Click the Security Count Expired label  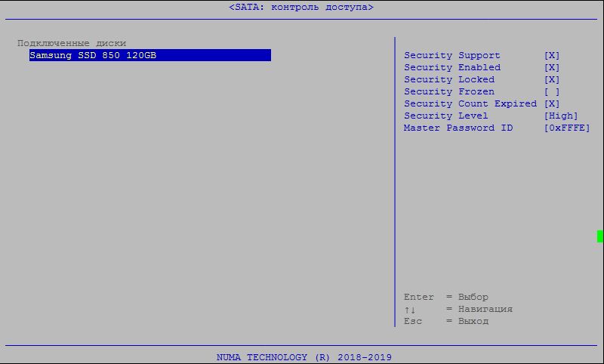pos(470,104)
